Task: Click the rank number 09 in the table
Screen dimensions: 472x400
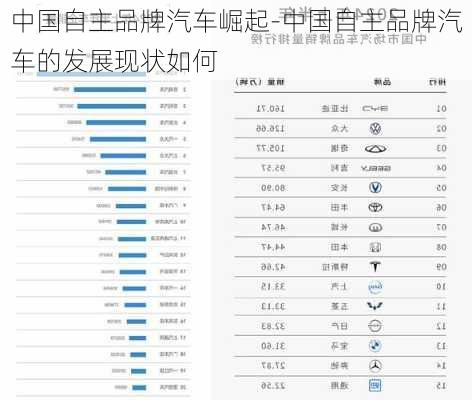Action: tap(441, 267)
